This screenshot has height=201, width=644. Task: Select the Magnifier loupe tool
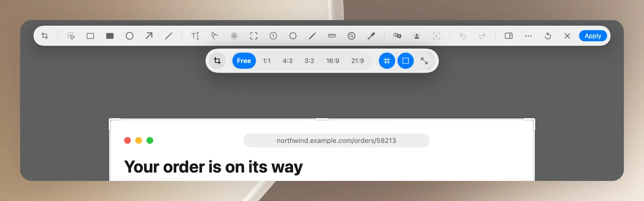(351, 36)
